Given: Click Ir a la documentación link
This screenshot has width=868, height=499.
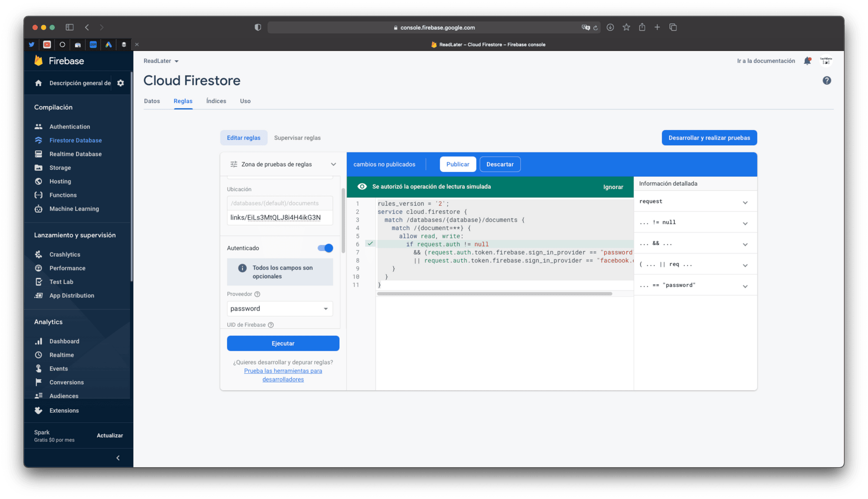Looking at the screenshot, I should (766, 61).
